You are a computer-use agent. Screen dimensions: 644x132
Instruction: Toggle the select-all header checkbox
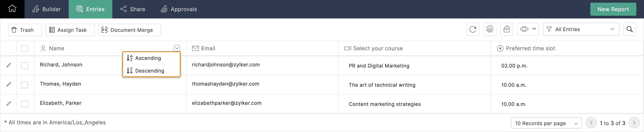(25, 49)
